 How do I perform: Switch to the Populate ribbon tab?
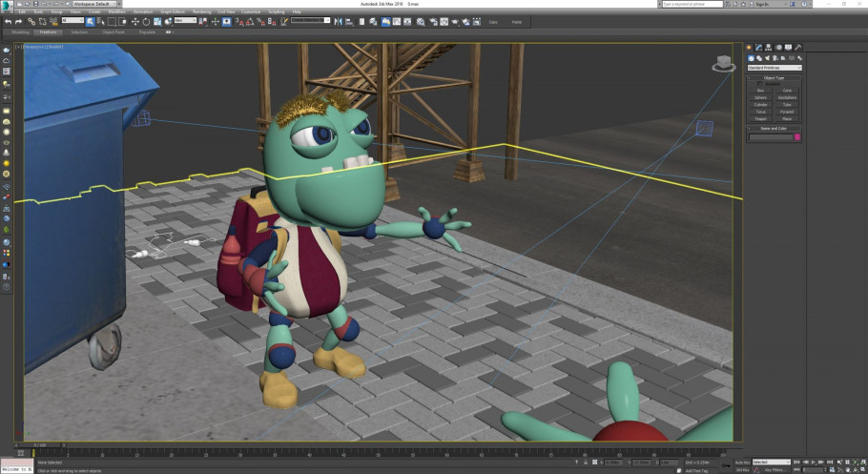click(x=147, y=32)
